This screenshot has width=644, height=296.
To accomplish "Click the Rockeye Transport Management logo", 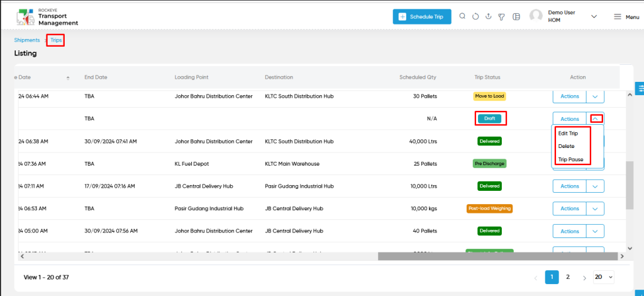I will point(47,17).
